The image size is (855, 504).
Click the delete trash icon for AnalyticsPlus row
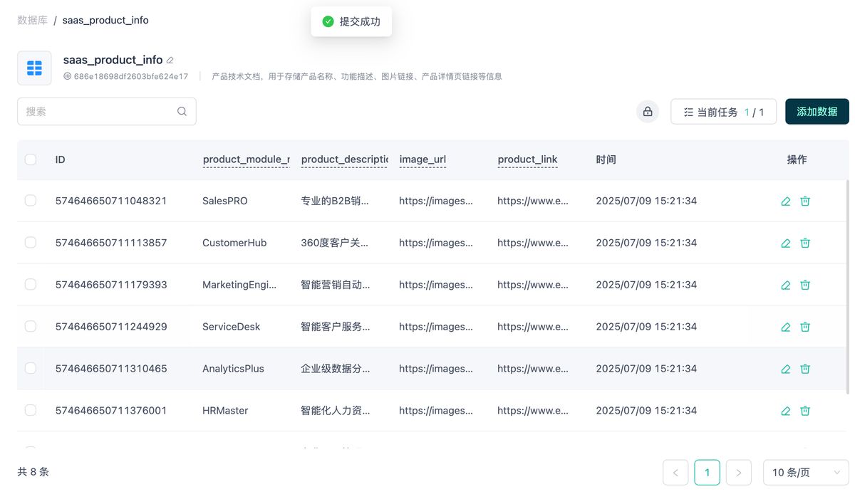coord(805,369)
